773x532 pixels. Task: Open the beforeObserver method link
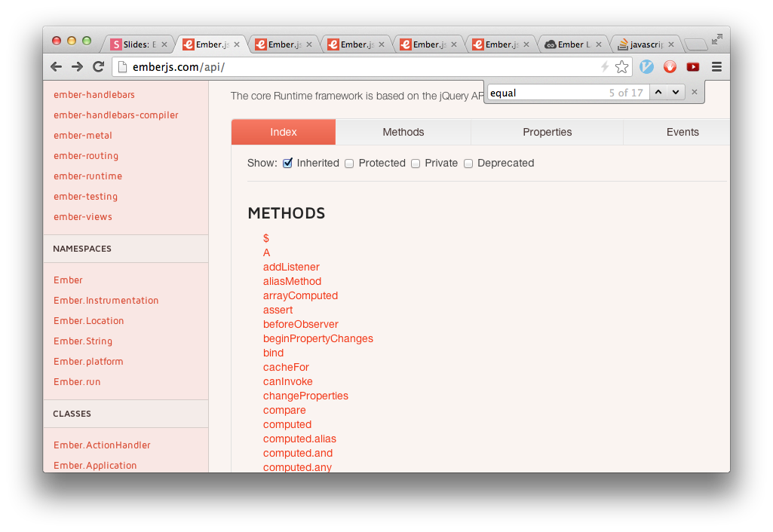coord(301,324)
